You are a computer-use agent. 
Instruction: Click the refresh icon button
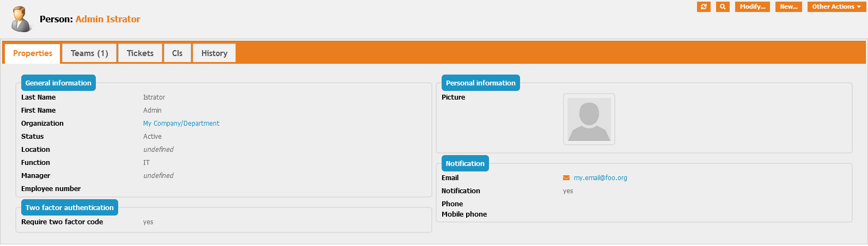click(x=704, y=7)
